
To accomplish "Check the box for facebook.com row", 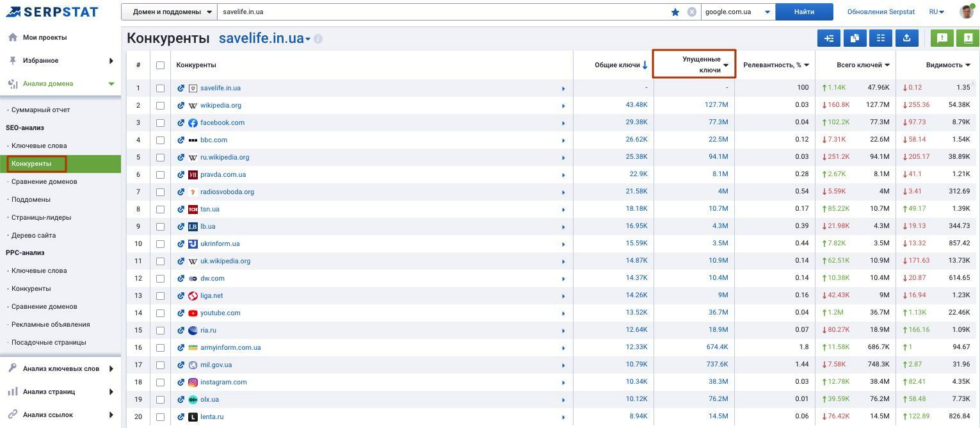I will pyautogui.click(x=160, y=123).
